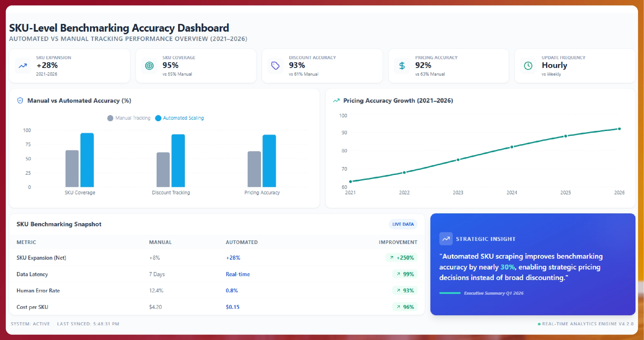Click shield icon beside Manual vs Automated Accuracy
The height and width of the screenshot is (340, 644).
[20, 100]
